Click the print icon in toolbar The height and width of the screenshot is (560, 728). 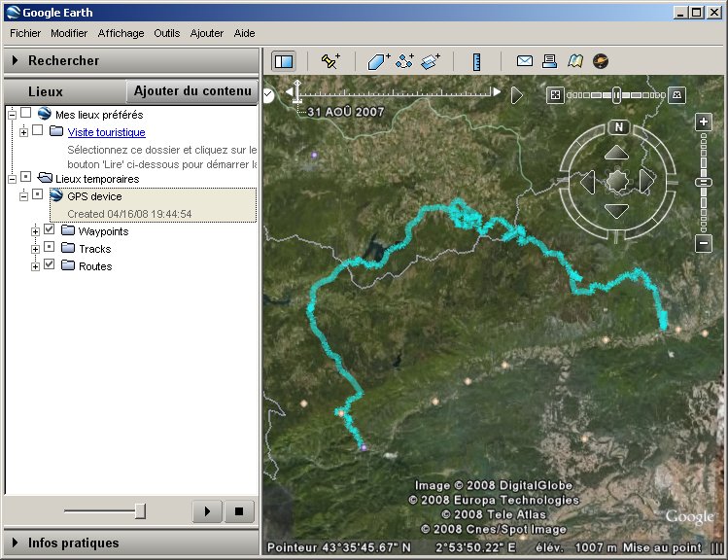[x=550, y=61]
